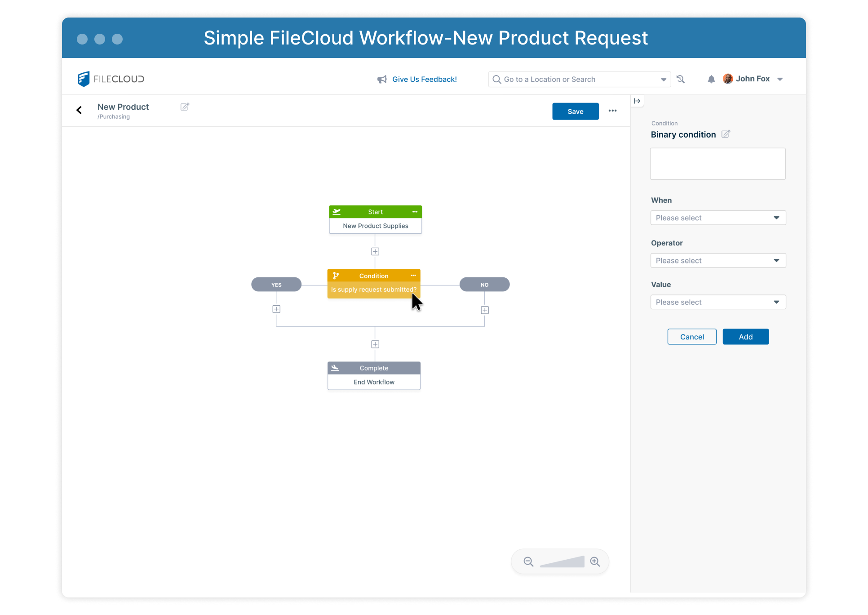Collapse the right condition side panel
The image size is (868, 615).
click(637, 101)
